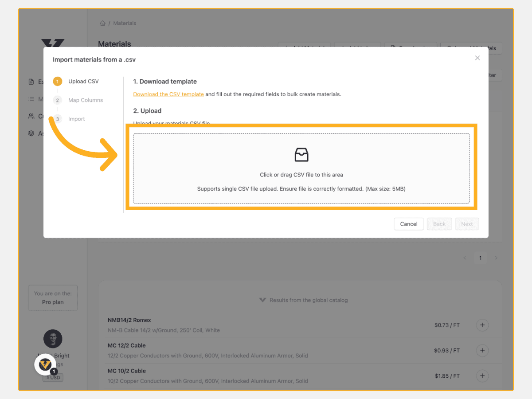The image size is (532, 399).
Task: Open Assemblies via the stacked layers sidebar icon
Action: click(31, 133)
